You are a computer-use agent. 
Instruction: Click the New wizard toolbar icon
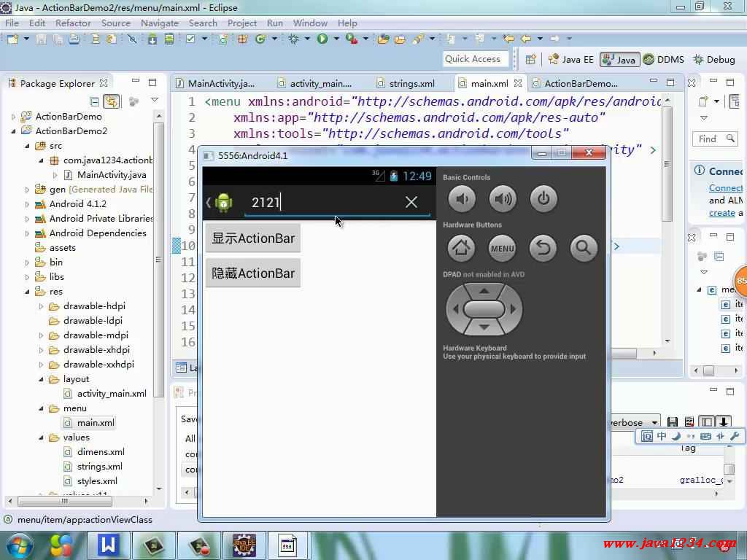13,39
